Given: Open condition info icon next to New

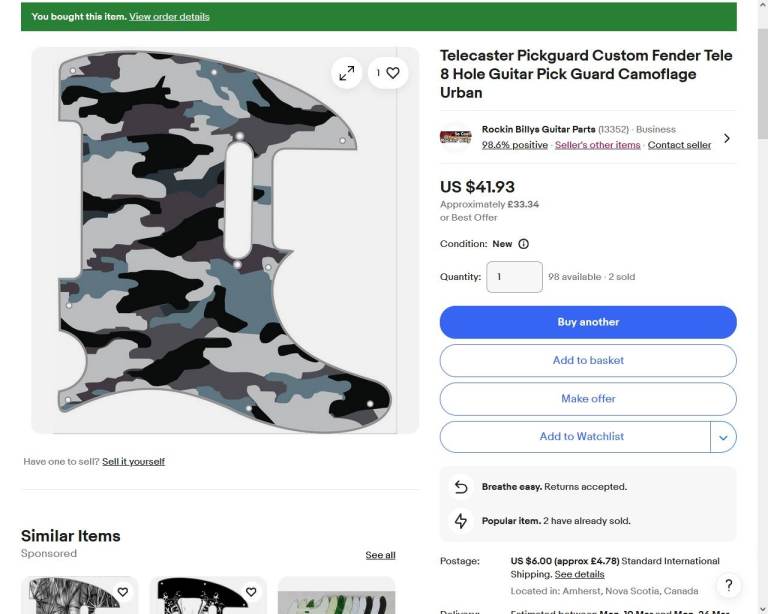Looking at the screenshot, I should point(524,244).
